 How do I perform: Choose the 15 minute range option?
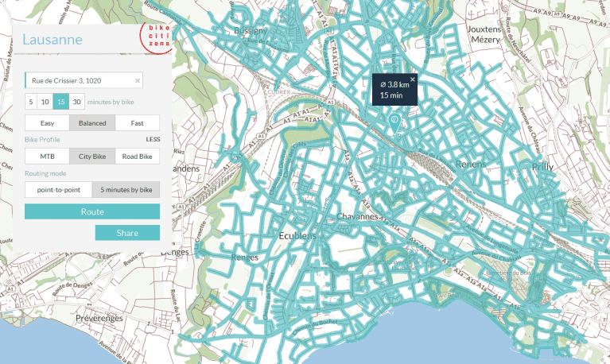coord(61,101)
